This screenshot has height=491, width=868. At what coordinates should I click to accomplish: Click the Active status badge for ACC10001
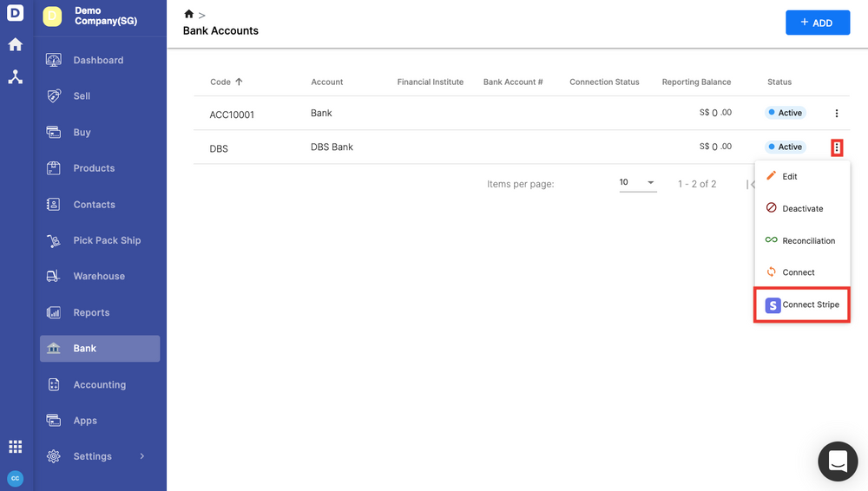(786, 114)
